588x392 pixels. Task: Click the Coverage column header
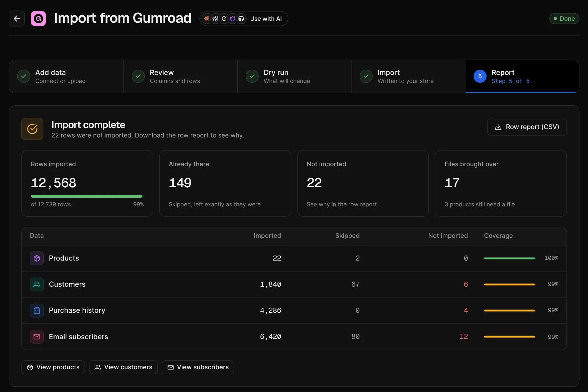click(x=498, y=236)
